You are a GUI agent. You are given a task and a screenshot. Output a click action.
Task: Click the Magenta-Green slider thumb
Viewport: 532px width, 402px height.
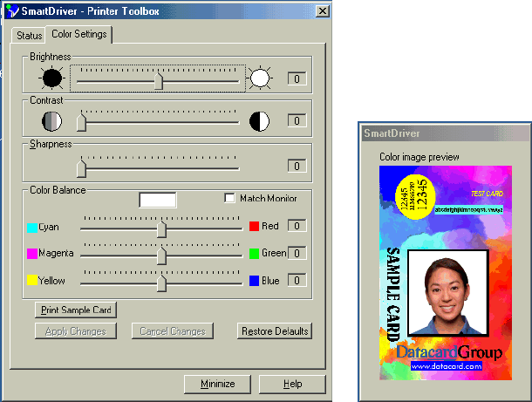coord(162,256)
